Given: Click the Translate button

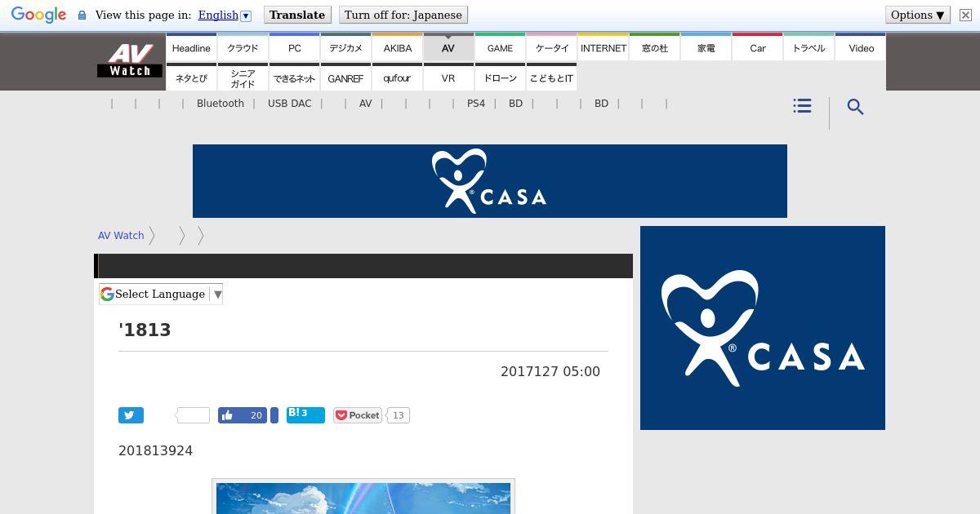Looking at the screenshot, I should [x=297, y=15].
